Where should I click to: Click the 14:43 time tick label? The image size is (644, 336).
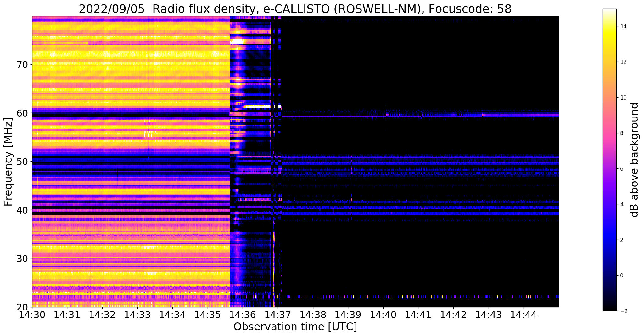489,314
